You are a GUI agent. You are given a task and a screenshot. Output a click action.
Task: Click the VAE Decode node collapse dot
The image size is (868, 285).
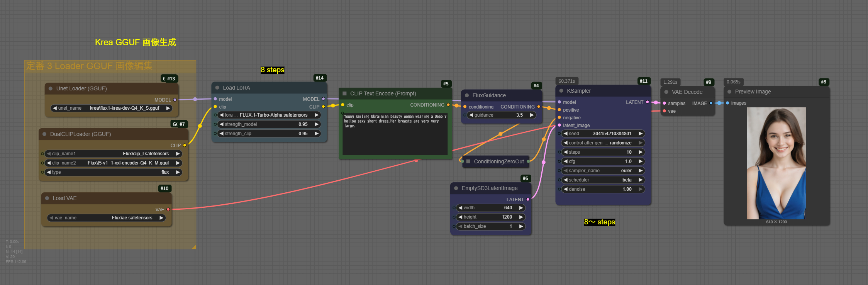[x=666, y=92]
